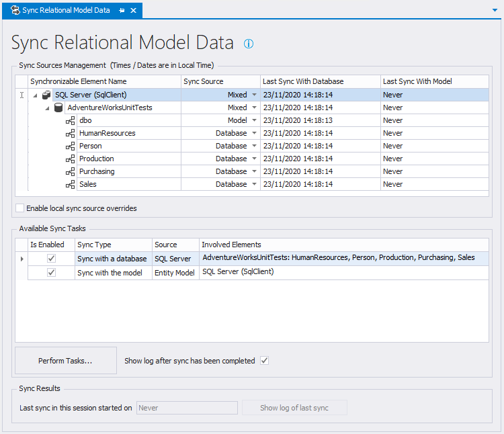Screen dimensions: 504x434
Task: Click the Perform Tasks... button
Action: click(65, 361)
